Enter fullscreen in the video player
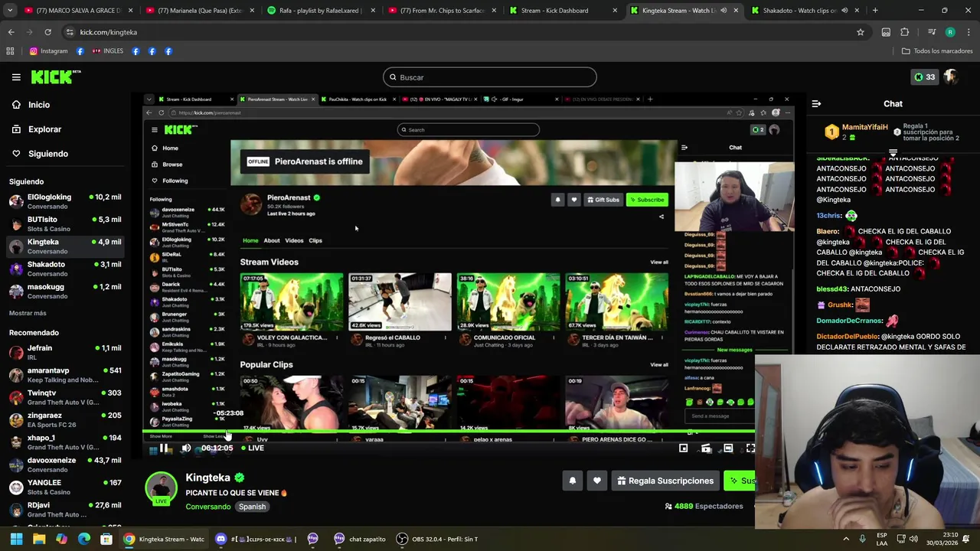 (750, 448)
